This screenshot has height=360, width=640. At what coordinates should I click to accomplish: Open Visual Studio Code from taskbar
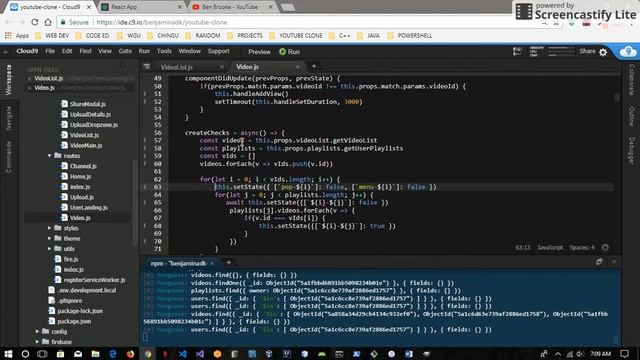(182, 353)
